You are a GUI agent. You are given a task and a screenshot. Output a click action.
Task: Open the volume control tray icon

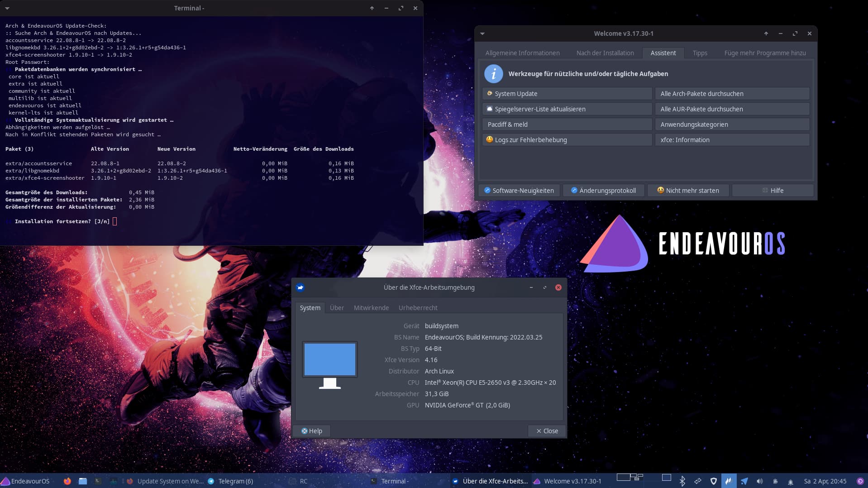click(x=759, y=481)
